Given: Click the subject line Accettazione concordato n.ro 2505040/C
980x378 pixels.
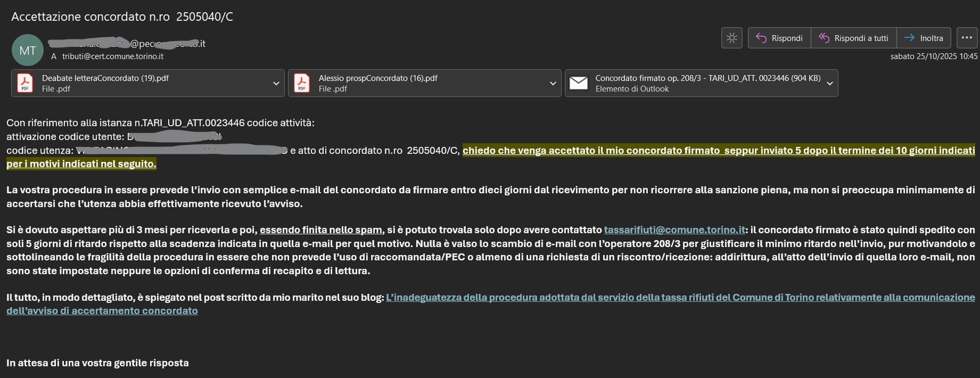Looking at the screenshot, I should (x=122, y=17).
